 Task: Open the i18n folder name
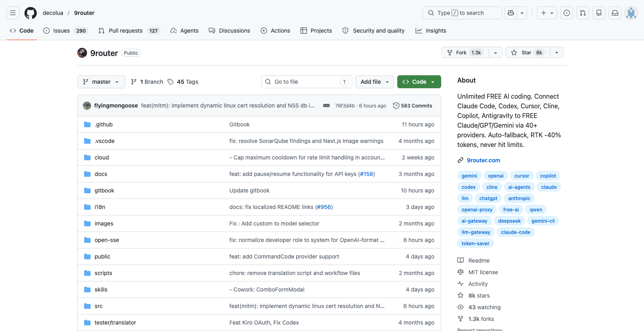click(100, 207)
